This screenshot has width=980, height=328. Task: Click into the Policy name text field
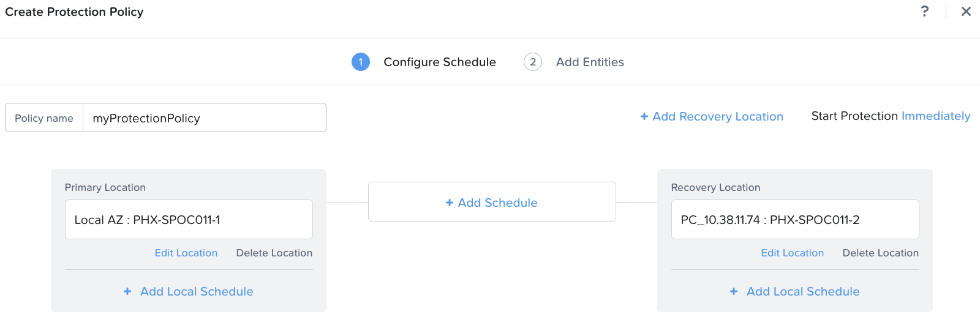[x=204, y=118]
